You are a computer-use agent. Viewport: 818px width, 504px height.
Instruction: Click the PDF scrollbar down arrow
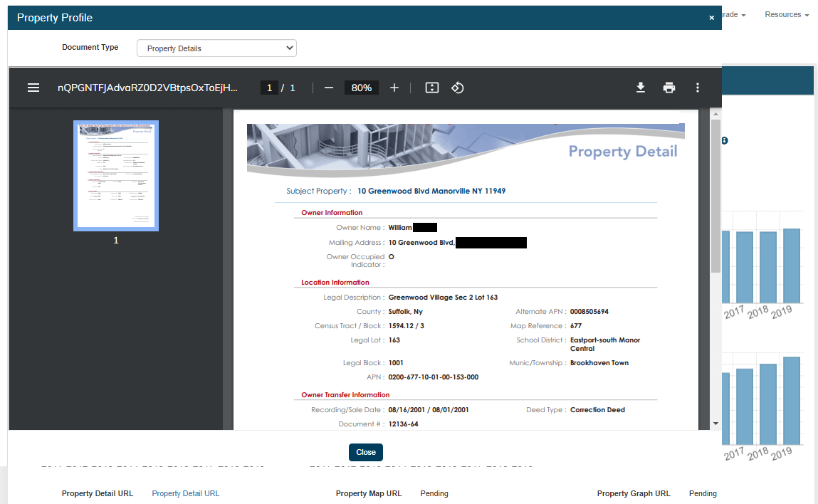[x=715, y=424]
